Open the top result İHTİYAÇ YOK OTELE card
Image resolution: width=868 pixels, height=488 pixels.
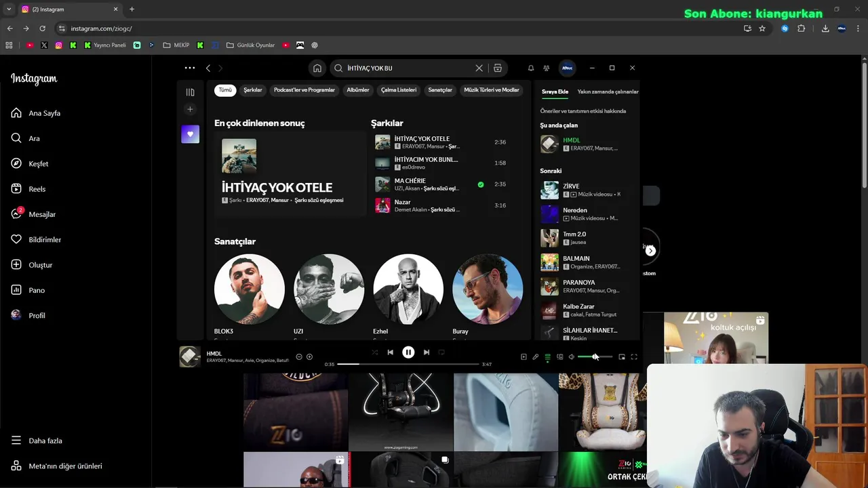click(x=290, y=174)
